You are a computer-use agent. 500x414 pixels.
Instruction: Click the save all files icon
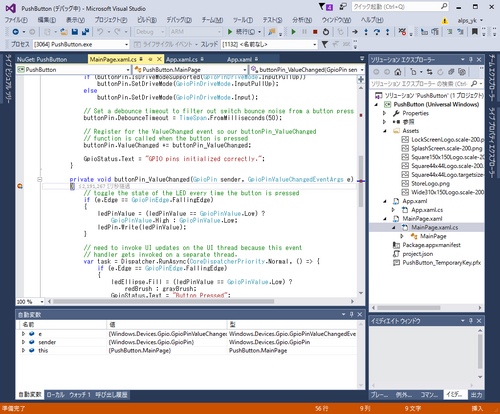pos(85,32)
